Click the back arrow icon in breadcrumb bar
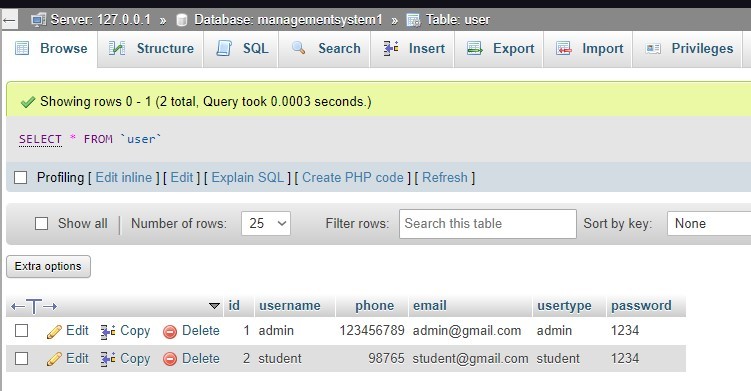 pyautogui.click(x=9, y=20)
